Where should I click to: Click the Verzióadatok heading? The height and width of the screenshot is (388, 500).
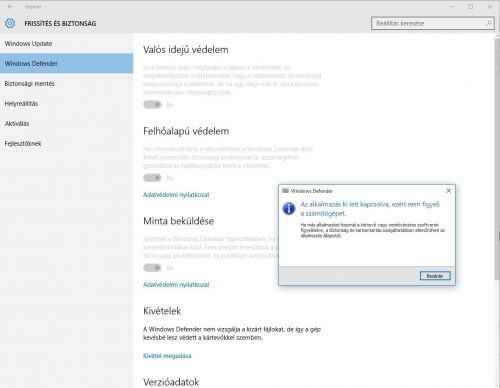[x=171, y=382]
